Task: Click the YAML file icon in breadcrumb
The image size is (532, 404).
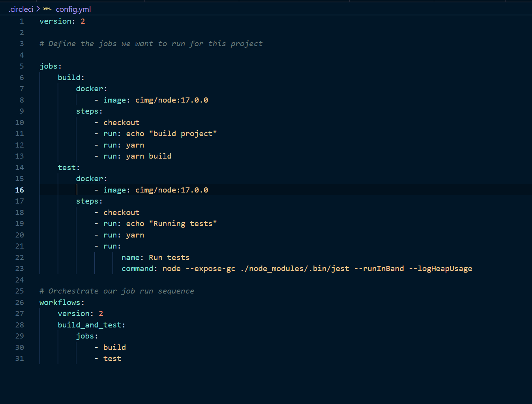Action: [47, 9]
